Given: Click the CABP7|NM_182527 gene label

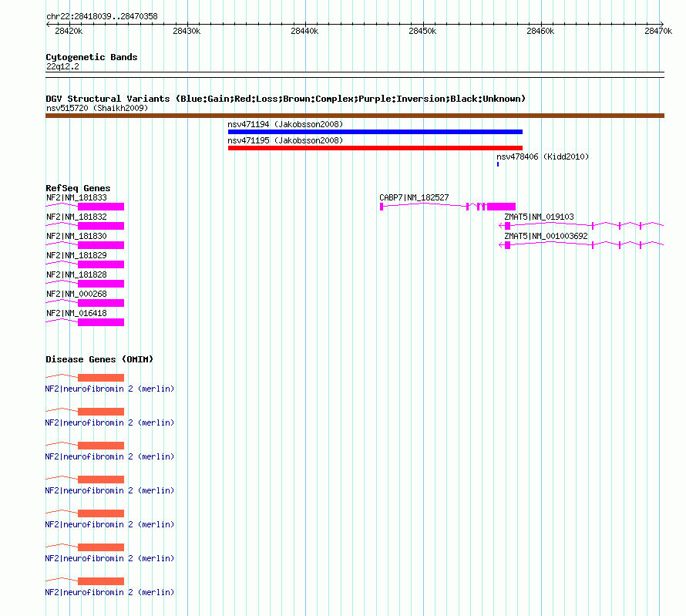Looking at the screenshot, I should [x=414, y=197].
